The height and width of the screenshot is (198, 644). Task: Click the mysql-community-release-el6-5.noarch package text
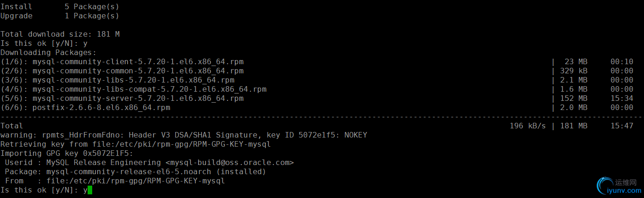tap(129, 172)
